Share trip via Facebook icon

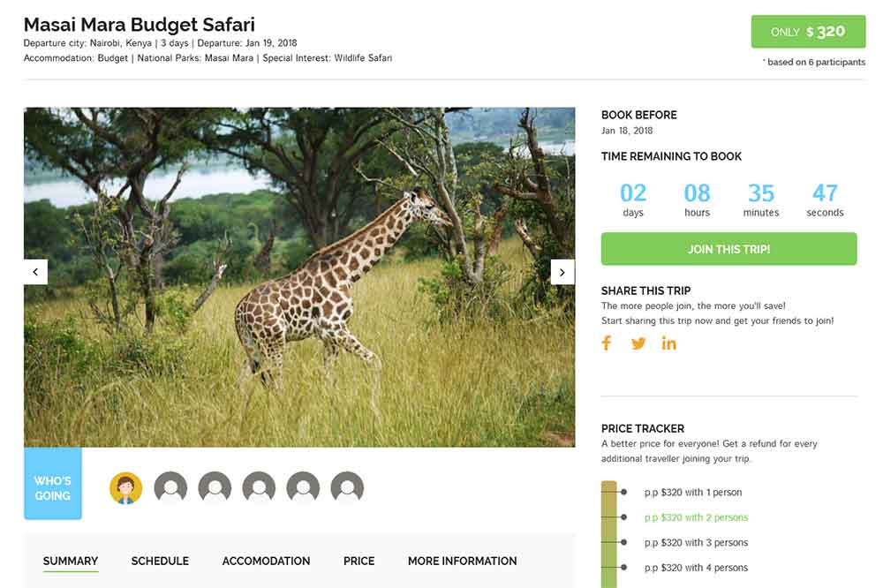click(607, 343)
